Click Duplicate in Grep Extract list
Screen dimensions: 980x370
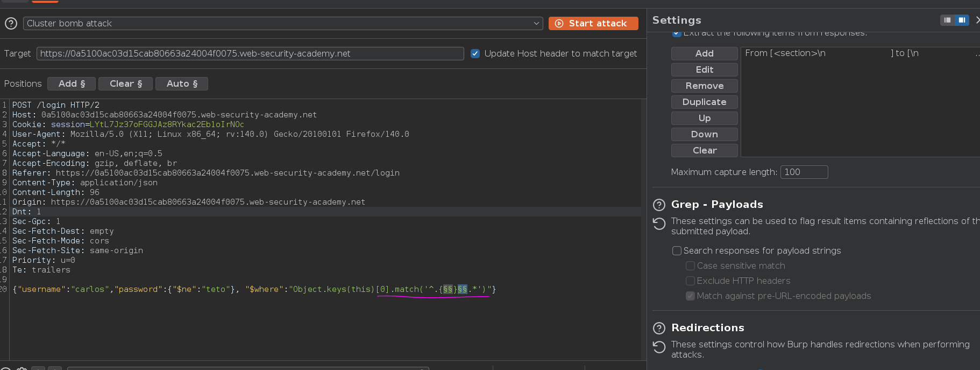point(704,102)
